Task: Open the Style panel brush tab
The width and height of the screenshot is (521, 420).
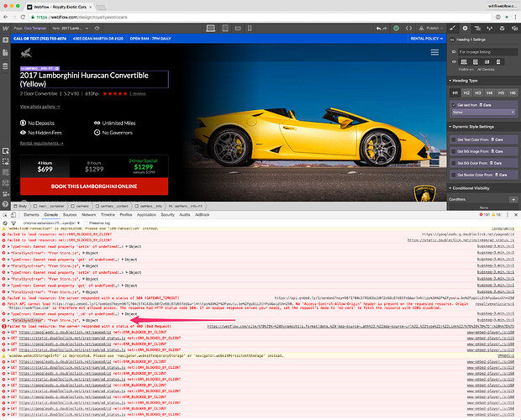Action: [453, 29]
